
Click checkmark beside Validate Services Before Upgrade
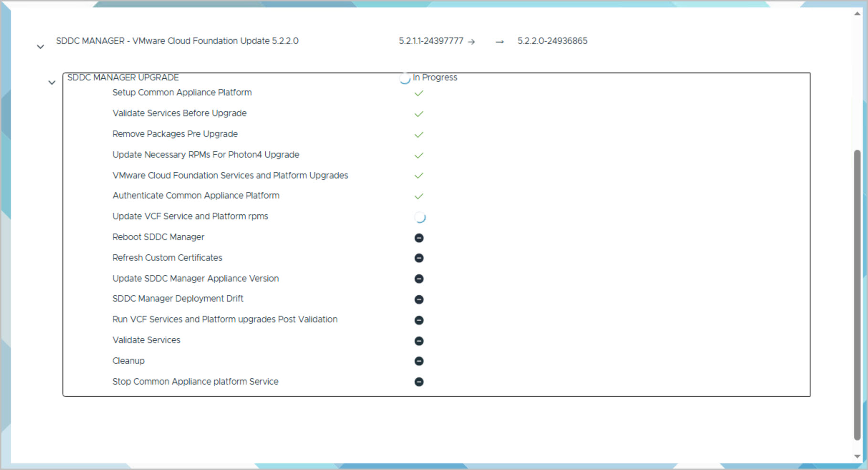tap(418, 114)
